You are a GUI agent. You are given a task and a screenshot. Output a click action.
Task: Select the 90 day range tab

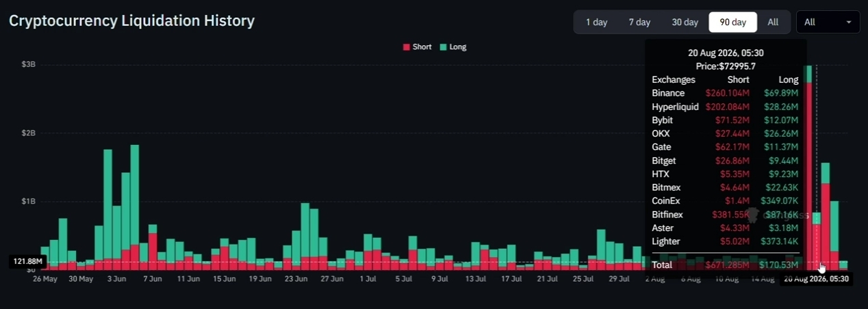click(732, 22)
